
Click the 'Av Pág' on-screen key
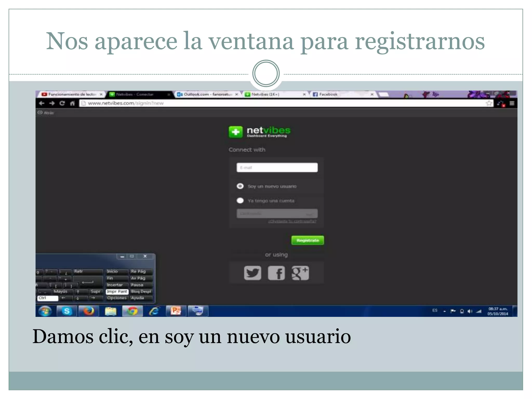[x=141, y=278]
